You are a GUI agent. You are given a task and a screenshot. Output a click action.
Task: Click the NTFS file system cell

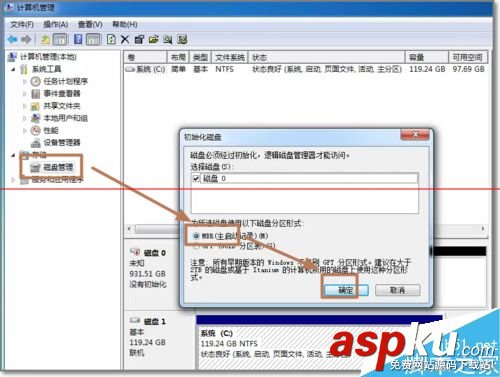[x=224, y=69]
